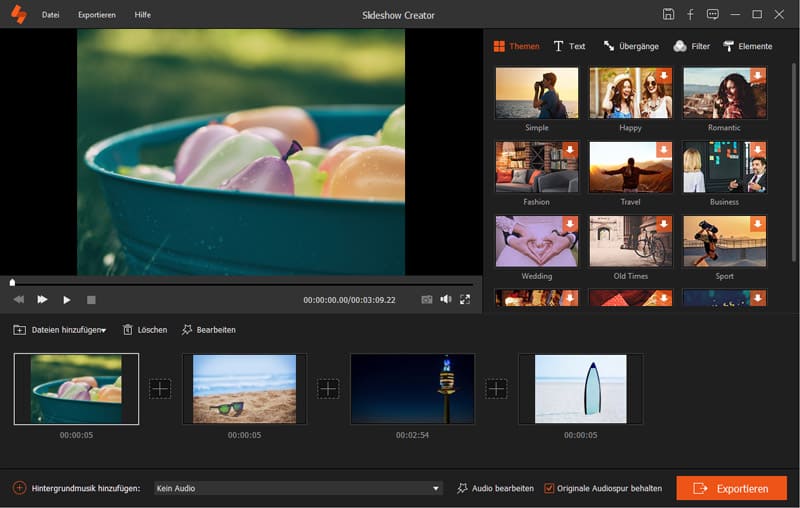This screenshot has width=800, height=508.
Task: Switch to the Übergänge tab
Action: click(631, 46)
